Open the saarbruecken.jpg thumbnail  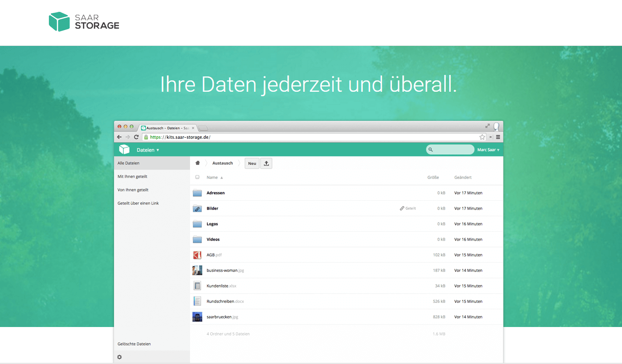click(x=197, y=317)
